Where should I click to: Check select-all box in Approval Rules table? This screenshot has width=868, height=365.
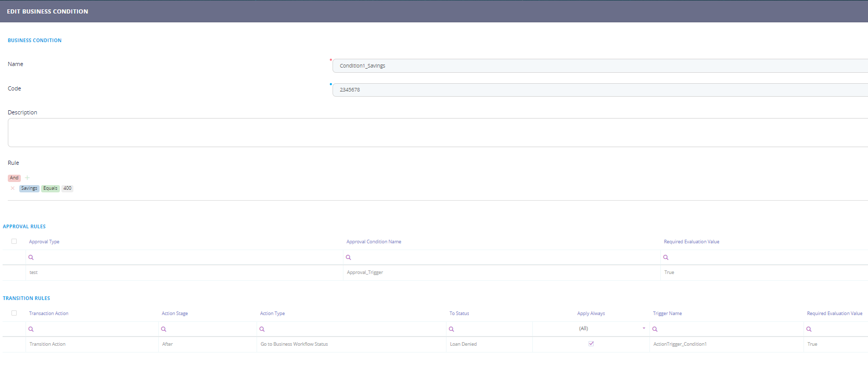(x=14, y=241)
